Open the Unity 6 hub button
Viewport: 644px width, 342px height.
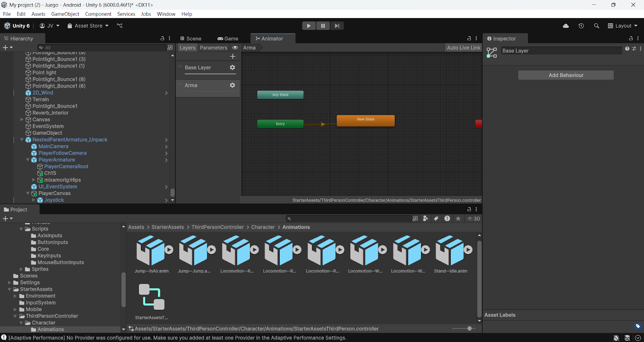point(17,26)
